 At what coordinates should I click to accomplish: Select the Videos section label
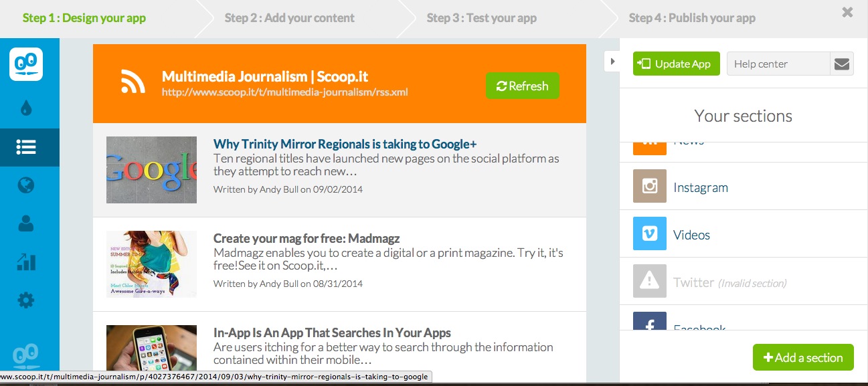coord(691,235)
